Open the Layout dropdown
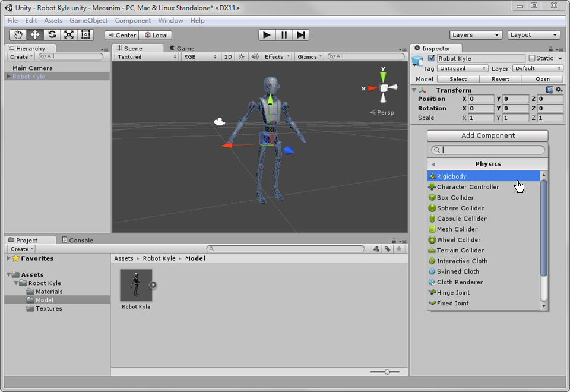Viewport: 570px width, 392px height. 534,35
